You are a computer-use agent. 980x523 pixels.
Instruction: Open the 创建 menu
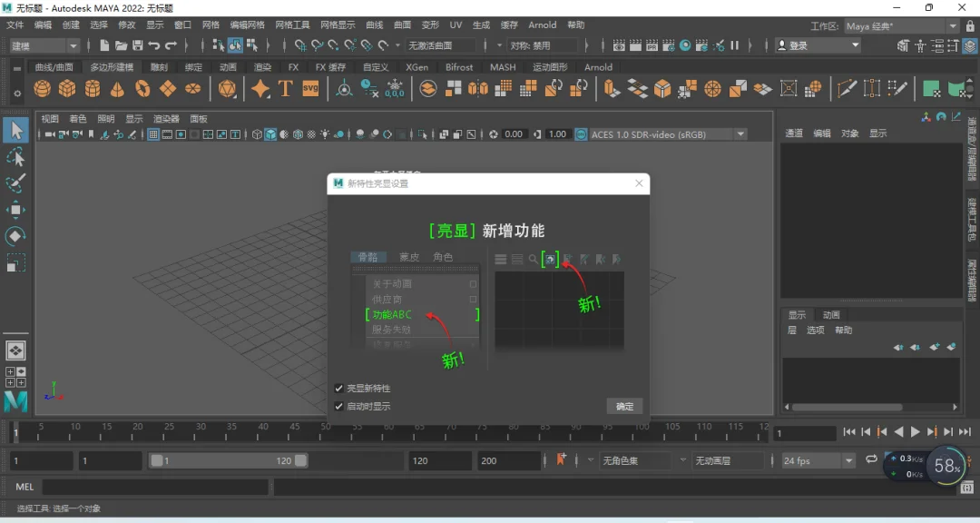coord(71,25)
